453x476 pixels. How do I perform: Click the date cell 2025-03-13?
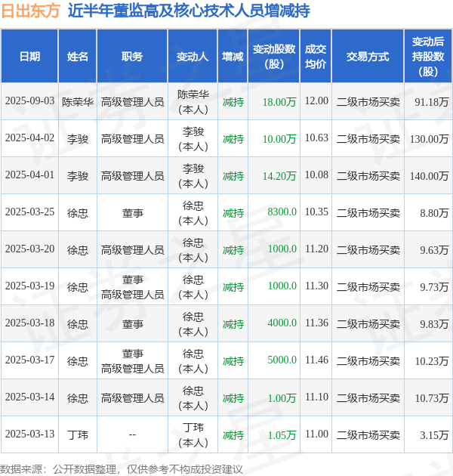coord(29,434)
